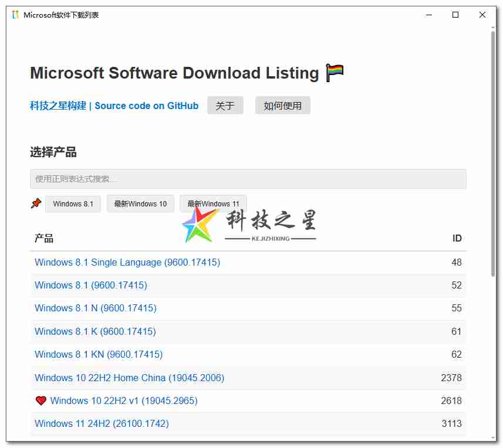This screenshot has height=448, width=503.
Task: Click the regex search input field
Action: point(248,178)
